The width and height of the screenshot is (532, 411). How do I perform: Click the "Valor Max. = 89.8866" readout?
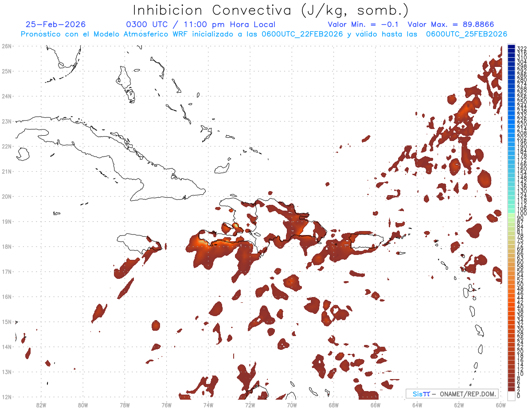click(x=450, y=25)
